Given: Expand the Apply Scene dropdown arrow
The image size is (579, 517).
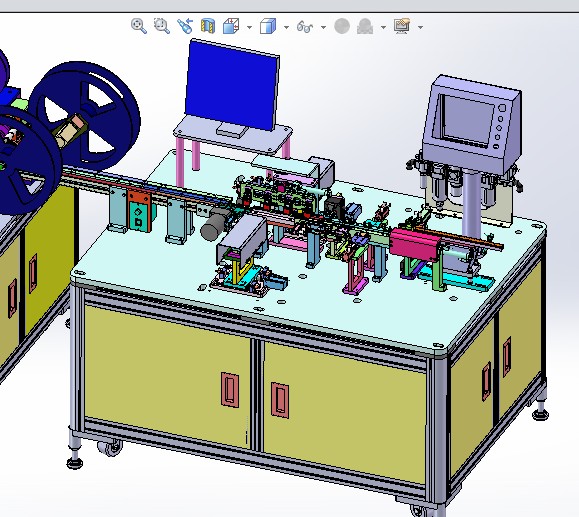Looking at the screenshot, I should click(383, 27).
